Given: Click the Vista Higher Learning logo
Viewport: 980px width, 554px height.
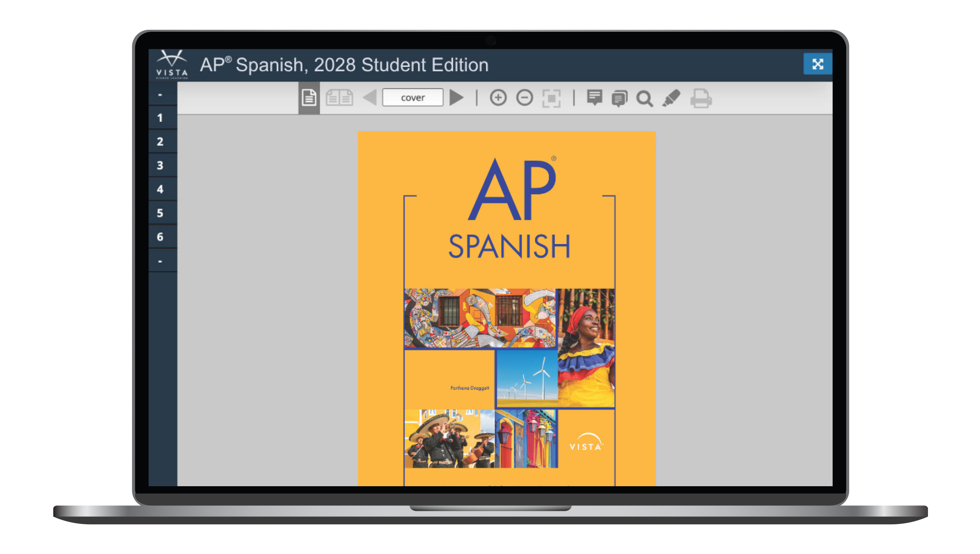Looking at the screenshot, I should click(172, 65).
